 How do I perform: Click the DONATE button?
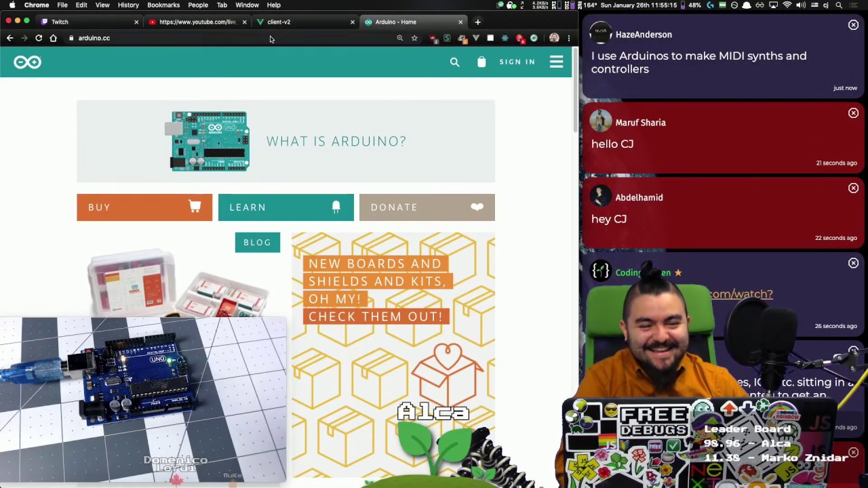[x=427, y=207]
